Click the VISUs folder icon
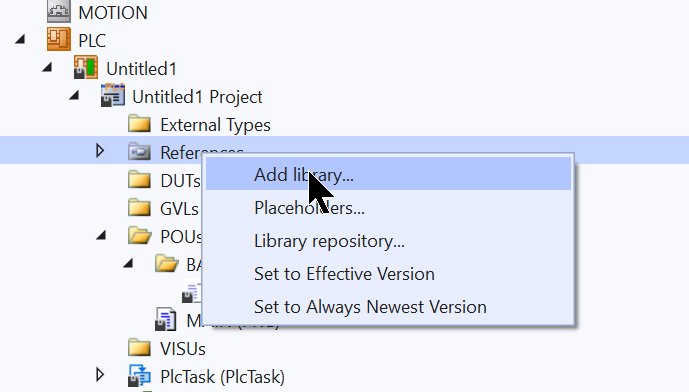The height and width of the screenshot is (392, 689). pyautogui.click(x=139, y=348)
